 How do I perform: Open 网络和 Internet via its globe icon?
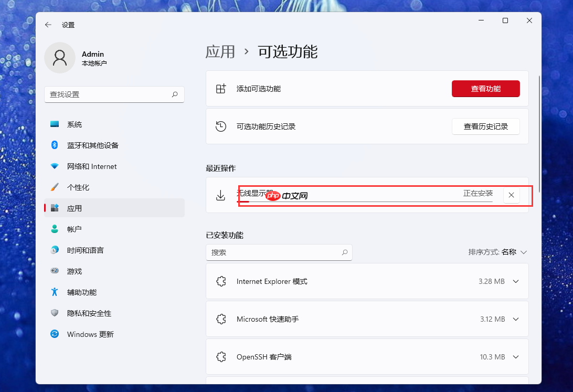point(54,166)
